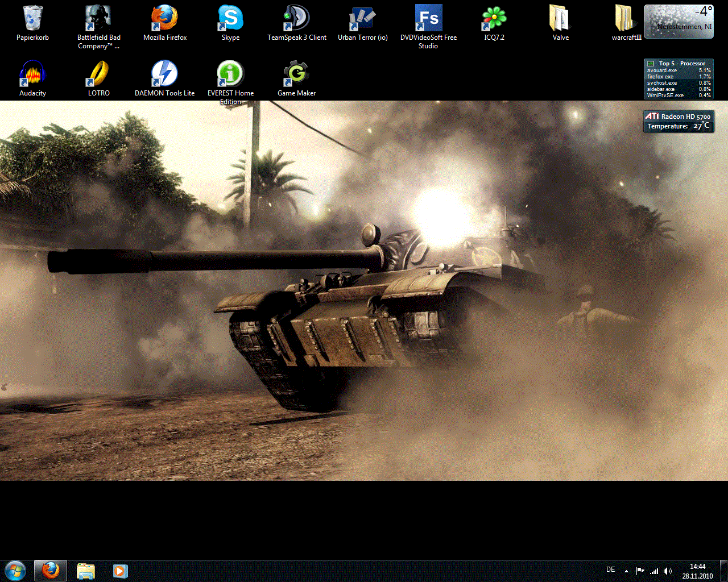Select DVDVideoSoft Free Studio icon
This screenshot has height=582, width=728.
pos(428,27)
